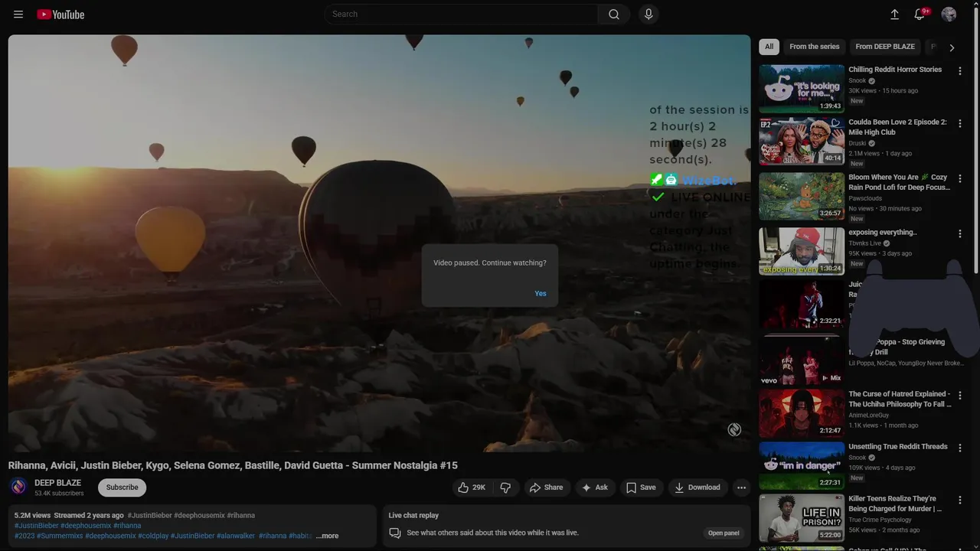Open the vevo Mix thumbnail
Screen dimensions: 980x551
[802, 361]
